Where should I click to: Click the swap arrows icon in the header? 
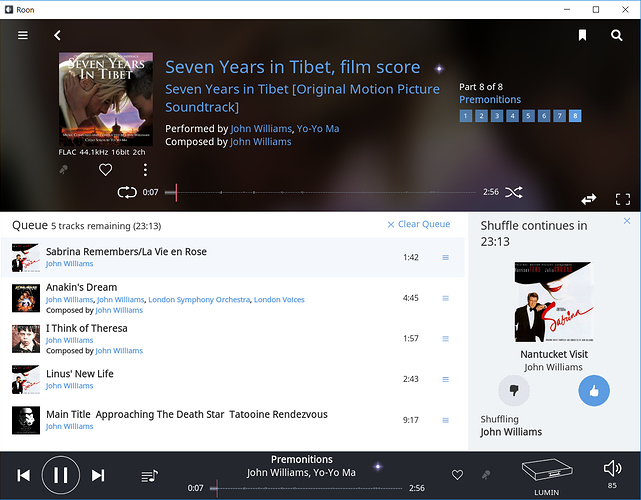(589, 199)
